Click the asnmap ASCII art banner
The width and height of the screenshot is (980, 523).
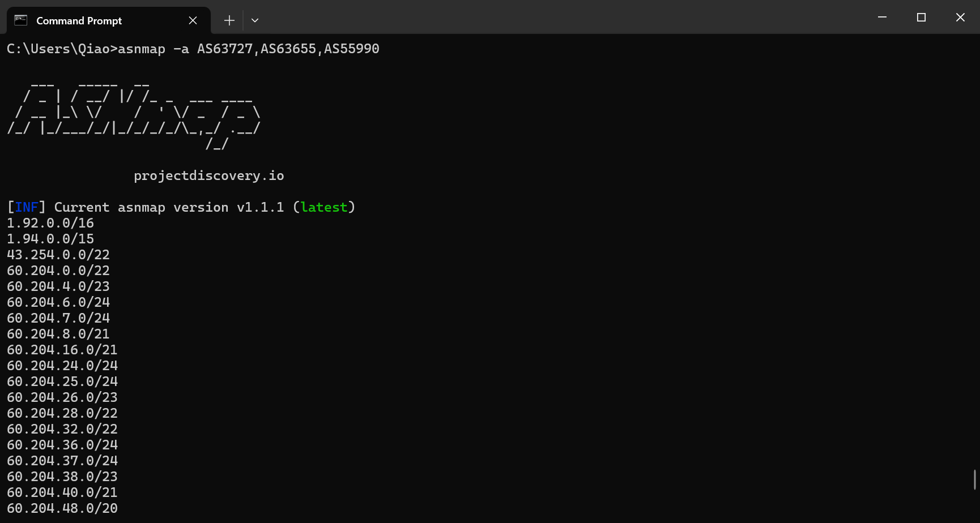134,114
